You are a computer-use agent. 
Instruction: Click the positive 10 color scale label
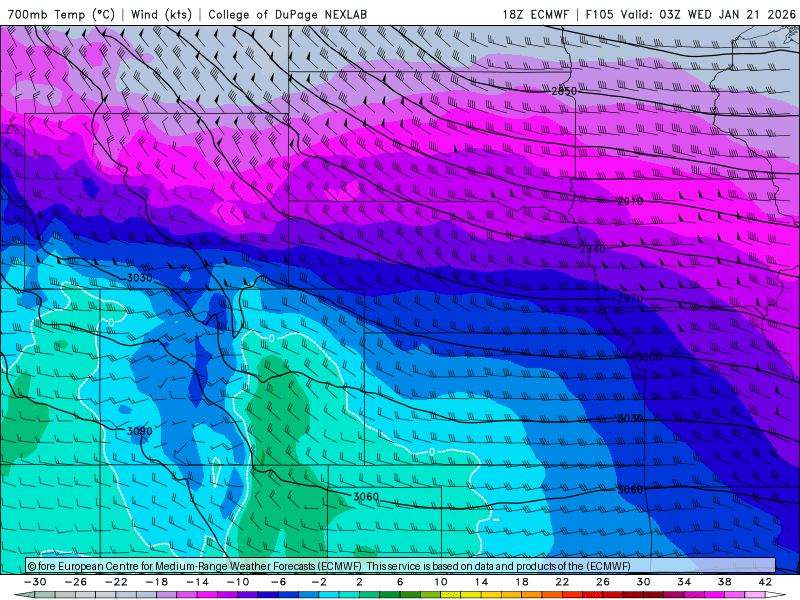441,582
